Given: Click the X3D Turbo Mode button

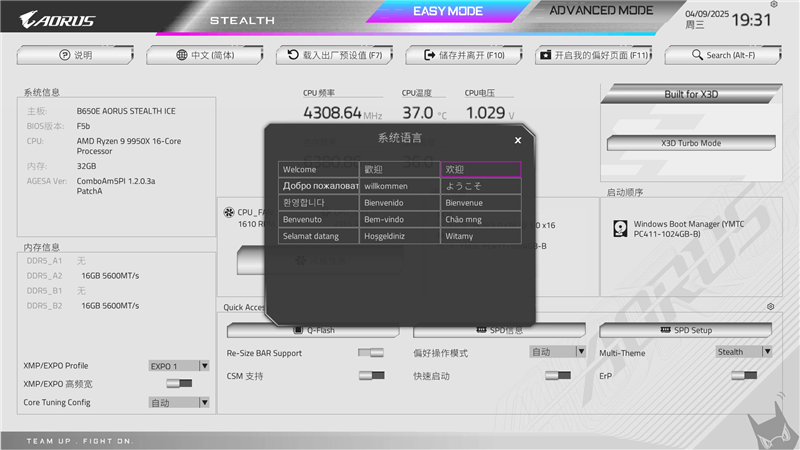Looking at the screenshot, I should pos(691,143).
